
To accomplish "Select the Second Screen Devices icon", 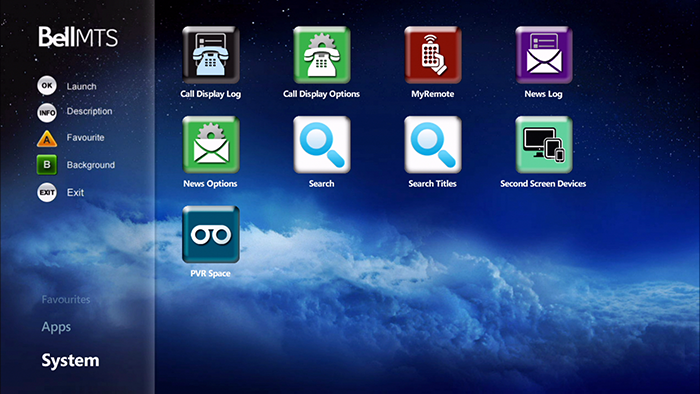I will pyautogui.click(x=544, y=145).
